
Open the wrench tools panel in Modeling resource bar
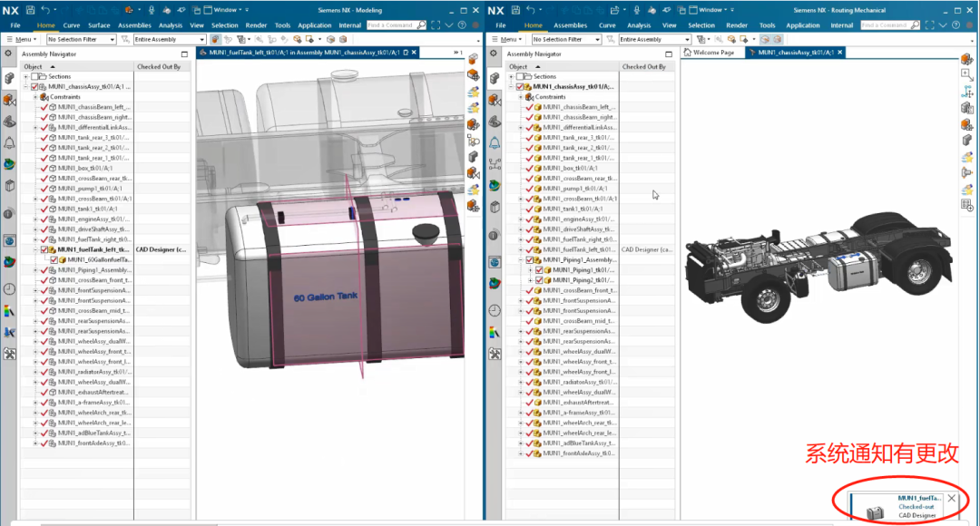9,354
